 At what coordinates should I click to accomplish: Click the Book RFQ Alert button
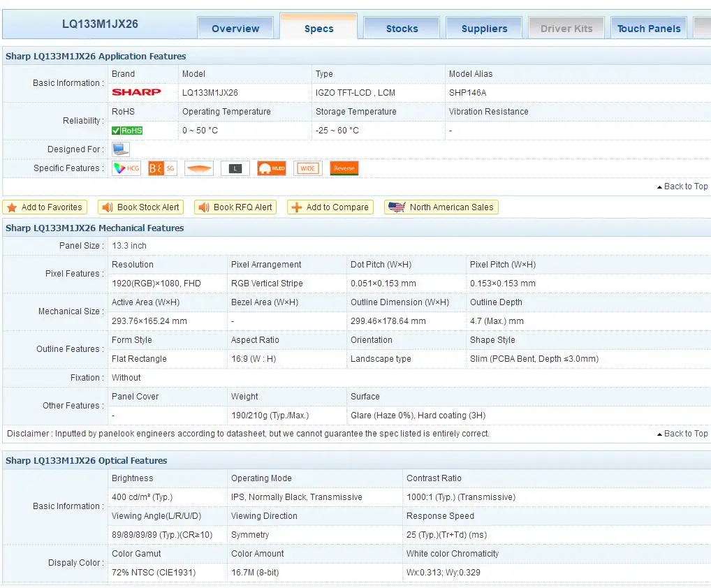(x=235, y=207)
